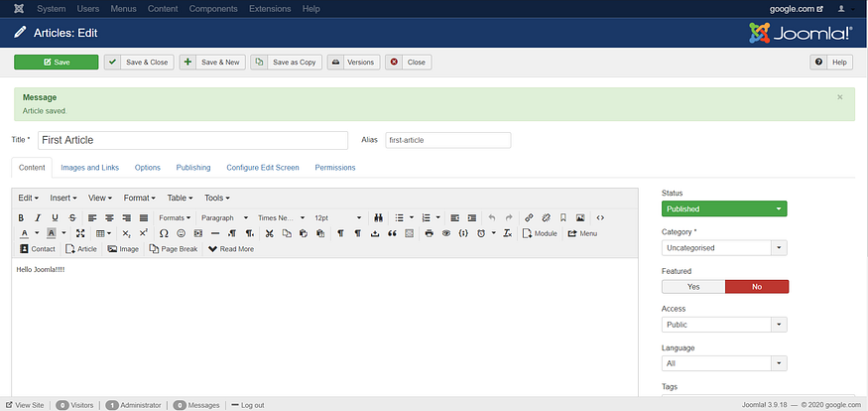Switch to Images and Links tab
This screenshot has width=868, height=411.
point(89,168)
